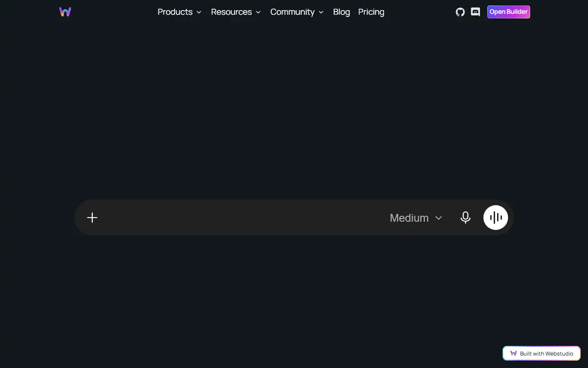The height and width of the screenshot is (368, 588).
Task: Click the Built with Webstudio badge
Action: click(542, 353)
